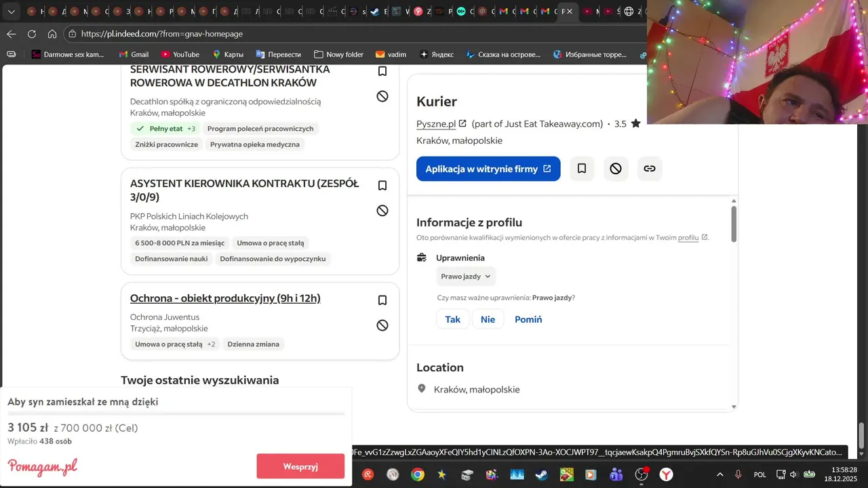The height and width of the screenshot is (488, 868).
Task: Open the browser home page
Action: click(52, 34)
